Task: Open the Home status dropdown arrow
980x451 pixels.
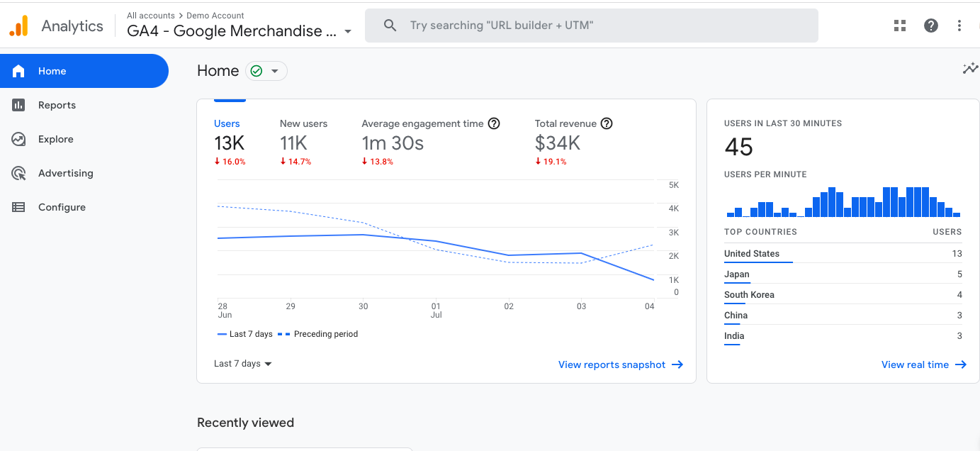Action: click(275, 71)
